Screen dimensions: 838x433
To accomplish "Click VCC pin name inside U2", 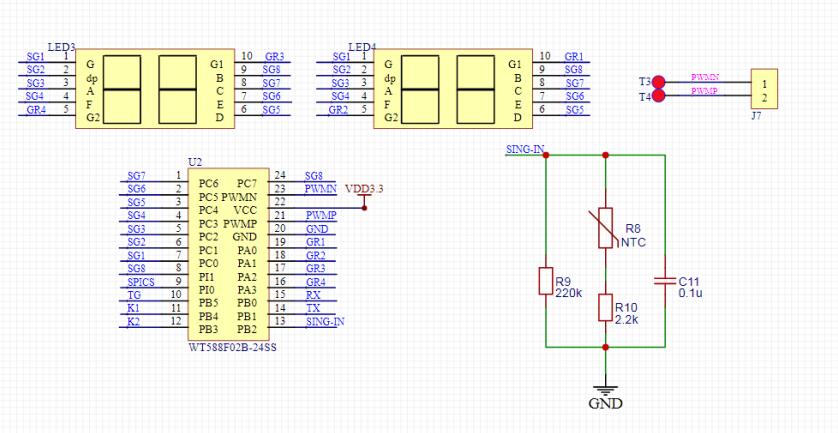I will (245, 210).
